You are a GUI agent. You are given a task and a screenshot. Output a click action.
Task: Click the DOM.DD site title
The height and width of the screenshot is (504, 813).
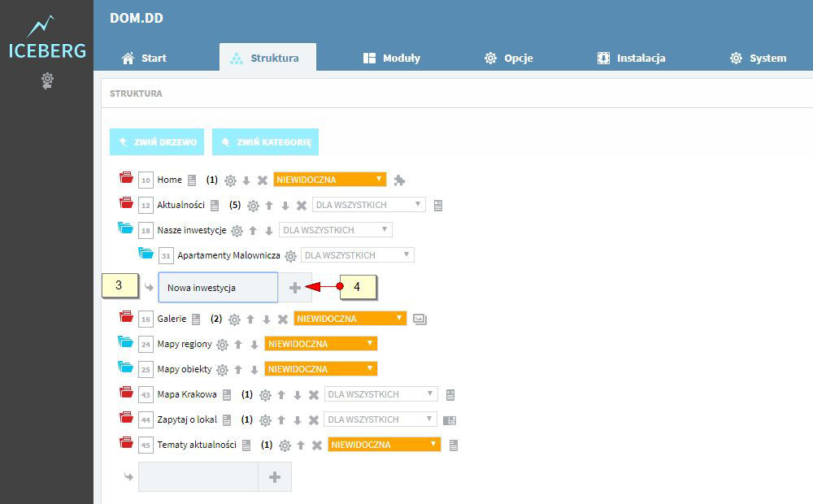click(137, 18)
